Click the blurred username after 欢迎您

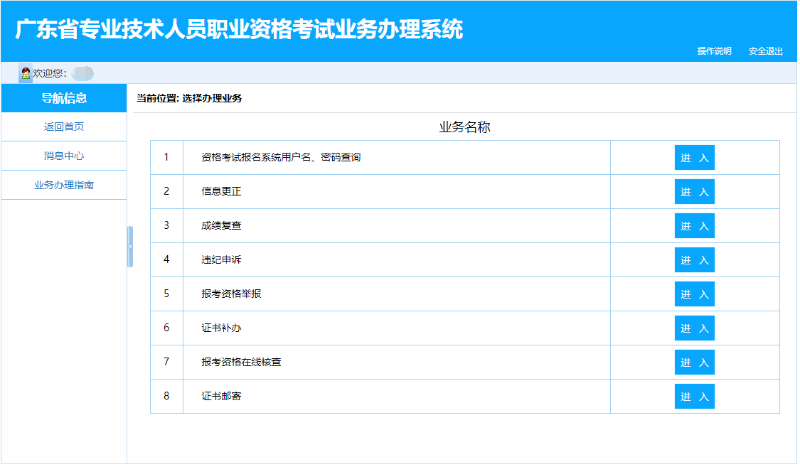[x=83, y=74]
